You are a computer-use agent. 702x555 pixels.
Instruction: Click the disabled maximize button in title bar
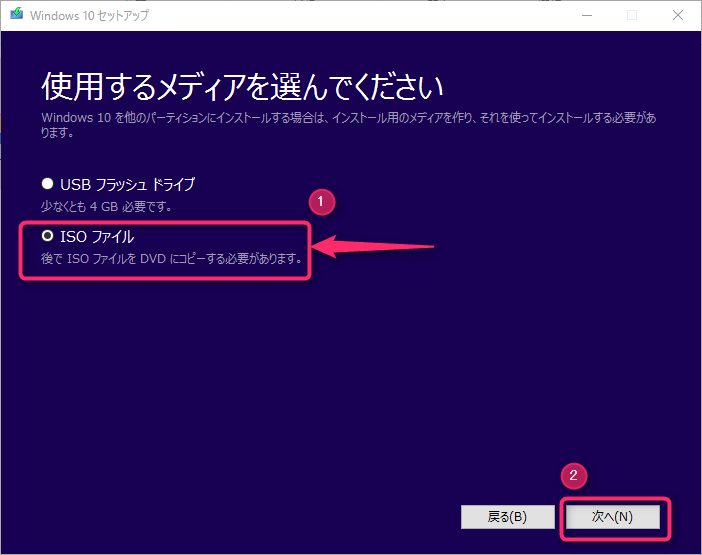632,15
